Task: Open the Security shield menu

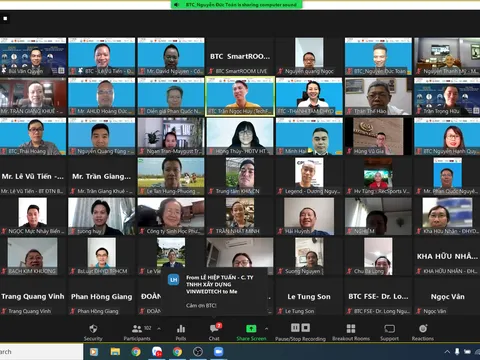Action: (x=93, y=332)
